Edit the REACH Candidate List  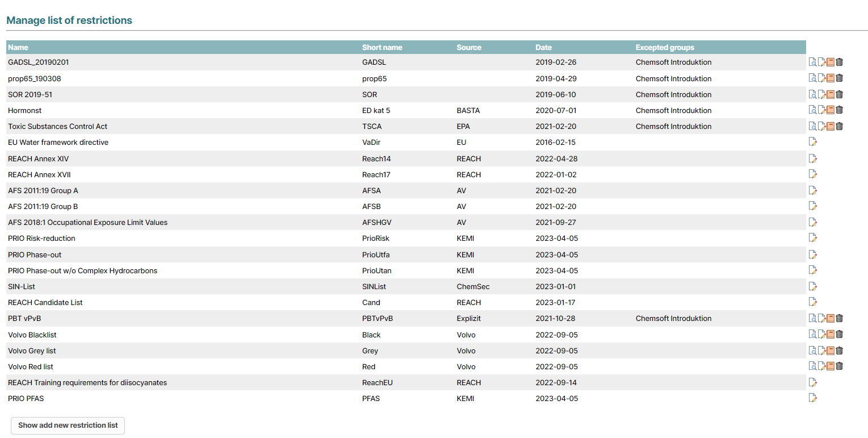click(x=812, y=302)
